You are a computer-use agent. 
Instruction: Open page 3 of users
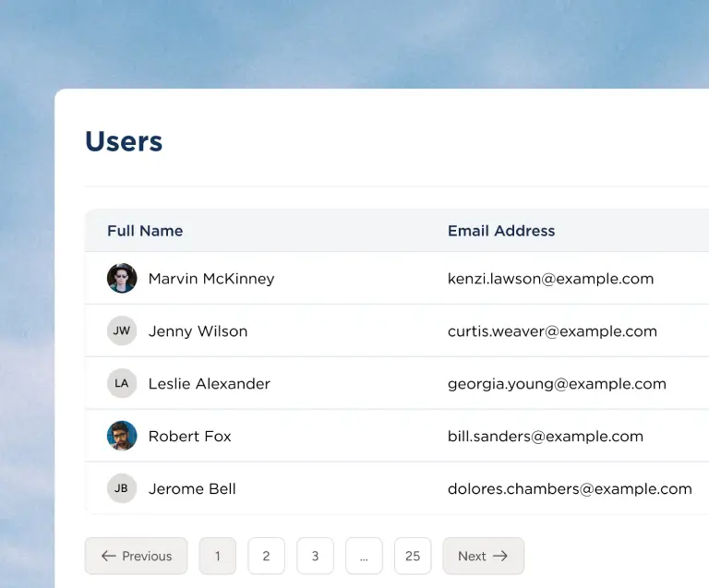click(315, 556)
